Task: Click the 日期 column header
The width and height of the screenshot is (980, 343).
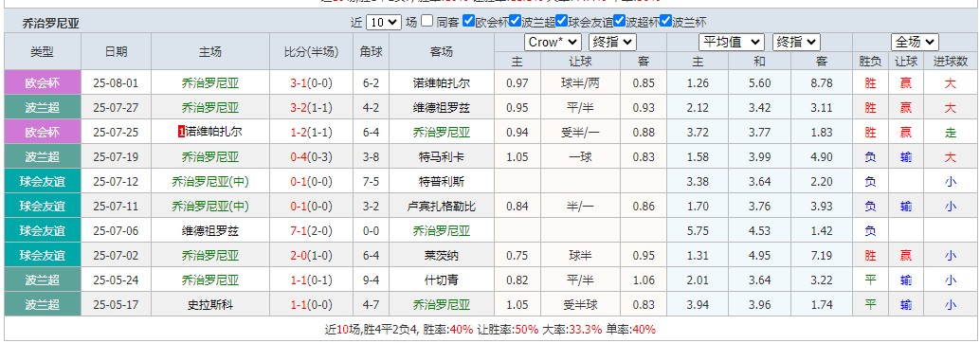Action: (117, 52)
